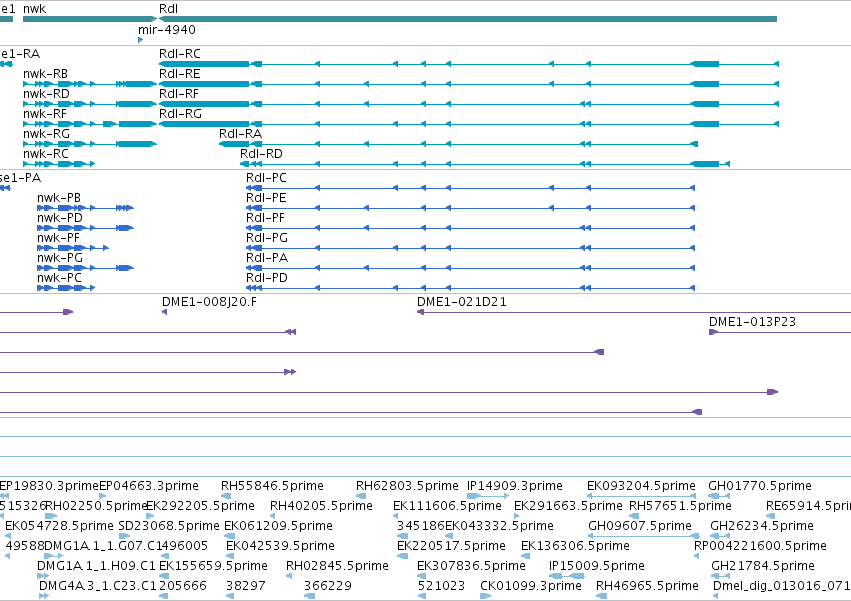The height and width of the screenshot is (601, 851).
Task: Select feature DMG1A1_1.H09.C1
Action: coord(96,566)
